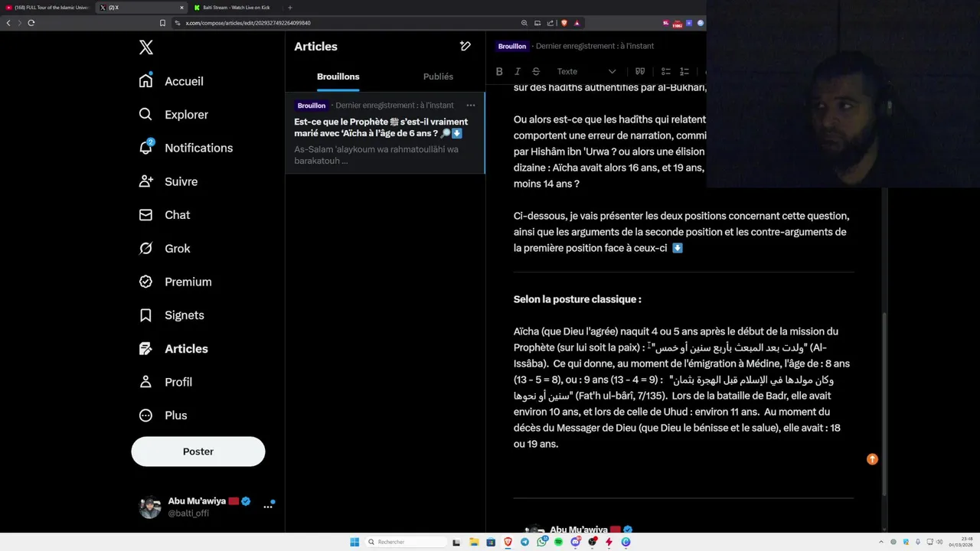Viewport: 980px width, 551px height.
Task: Open account menu dots for Abu Mu'awiya
Action: pyautogui.click(x=268, y=506)
